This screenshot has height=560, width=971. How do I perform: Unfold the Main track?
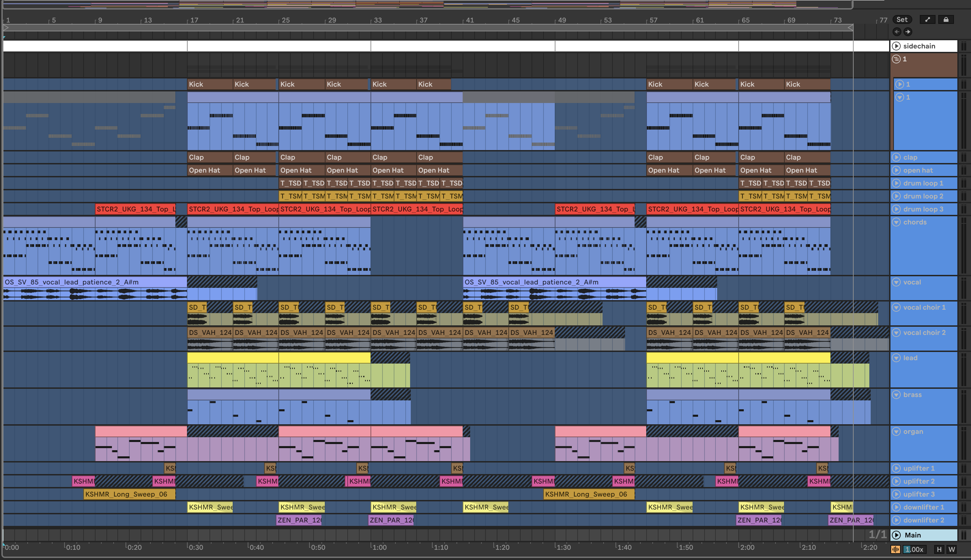896,535
